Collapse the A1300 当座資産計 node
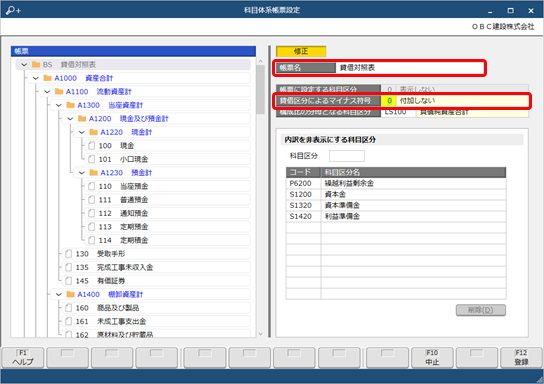544x384 pixels. (58, 105)
